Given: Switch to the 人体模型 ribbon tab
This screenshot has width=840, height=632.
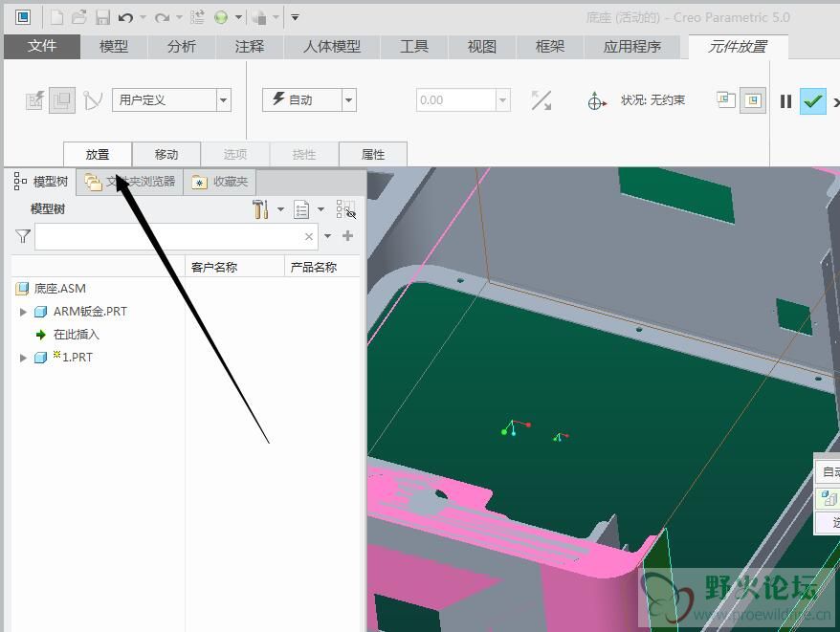Looking at the screenshot, I should pos(332,47).
